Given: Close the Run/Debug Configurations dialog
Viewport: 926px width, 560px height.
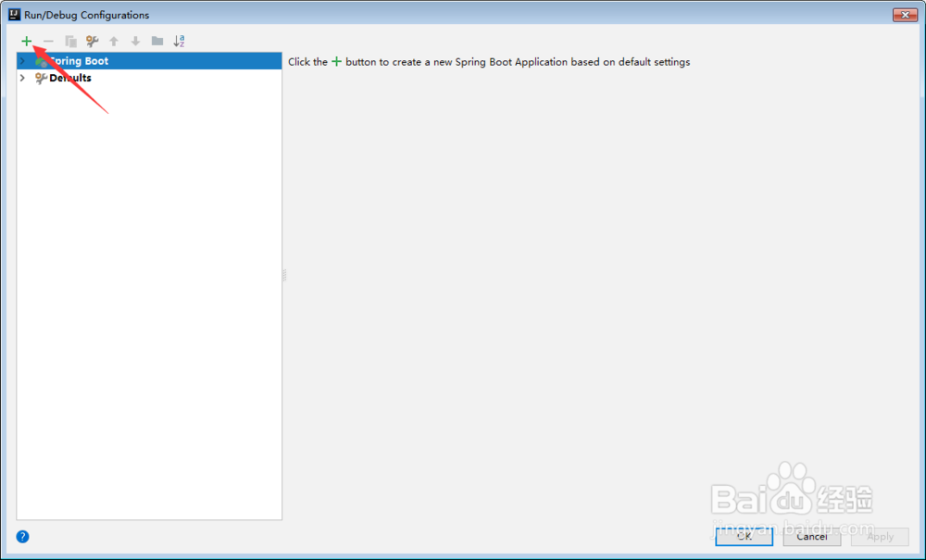Looking at the screenshot, I should tap(905, 15).
